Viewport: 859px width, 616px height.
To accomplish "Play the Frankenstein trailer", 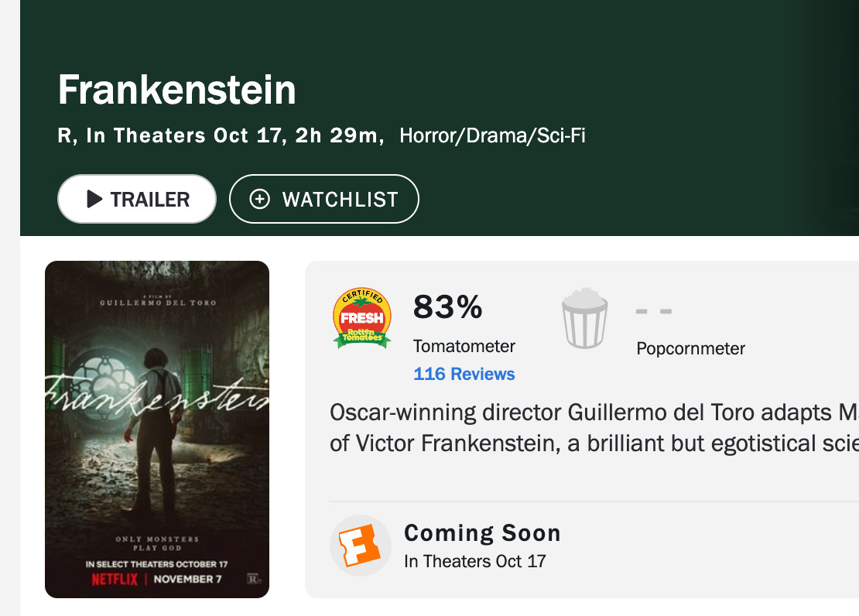I will (x=137, y=200).
